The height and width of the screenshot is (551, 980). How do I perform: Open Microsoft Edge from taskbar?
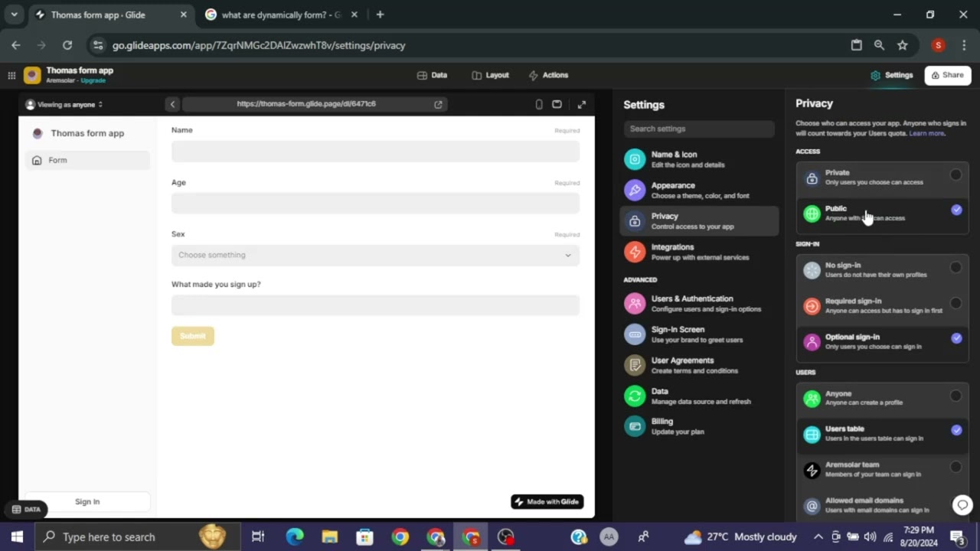pos(295,536)
